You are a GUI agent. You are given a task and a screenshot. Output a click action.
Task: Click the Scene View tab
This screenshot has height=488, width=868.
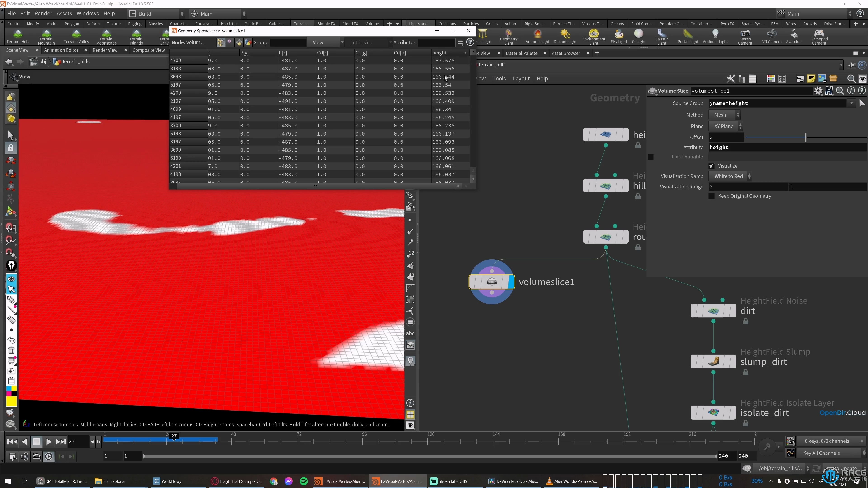point(17,50)
